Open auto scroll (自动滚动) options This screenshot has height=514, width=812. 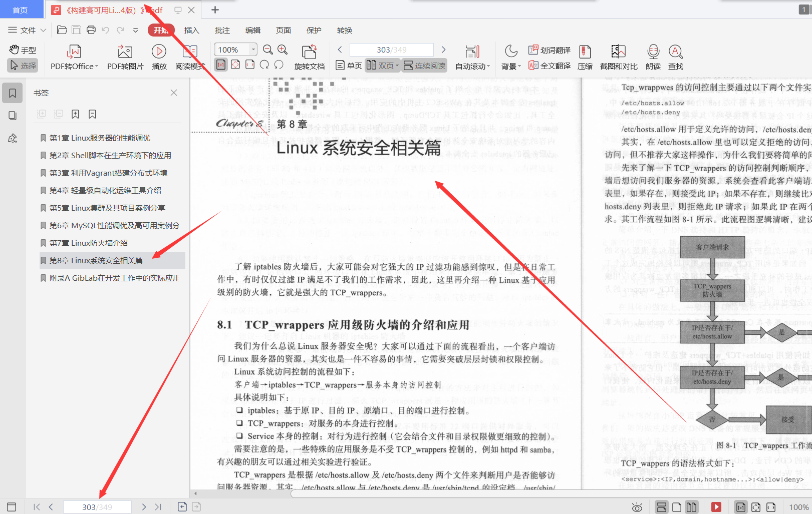(472, 57)
